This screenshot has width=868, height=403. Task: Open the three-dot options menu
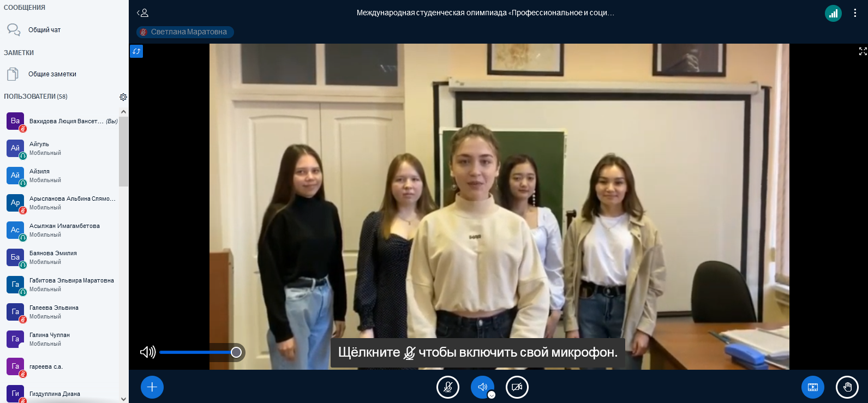pyautogui.click(x=855, y=13)
